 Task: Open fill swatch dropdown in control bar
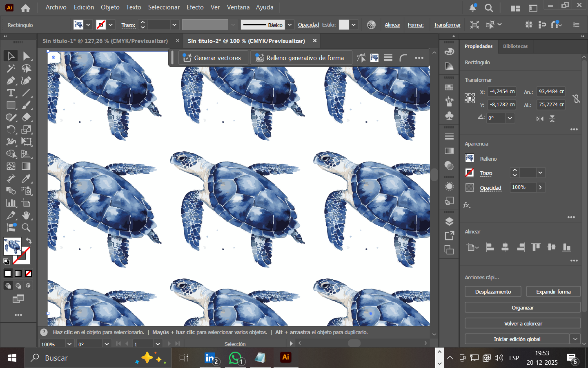coord(88,25)
